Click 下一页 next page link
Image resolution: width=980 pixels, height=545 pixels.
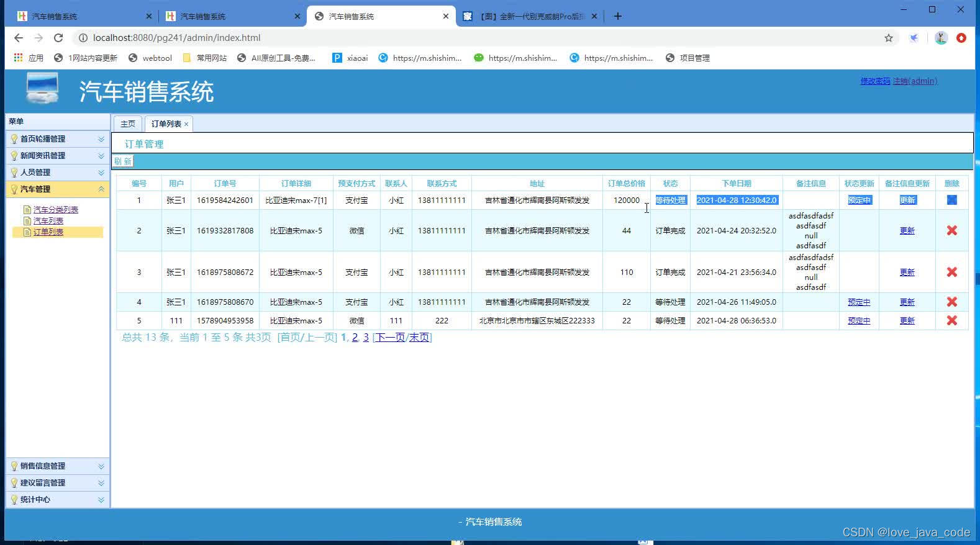pos(390,337)
